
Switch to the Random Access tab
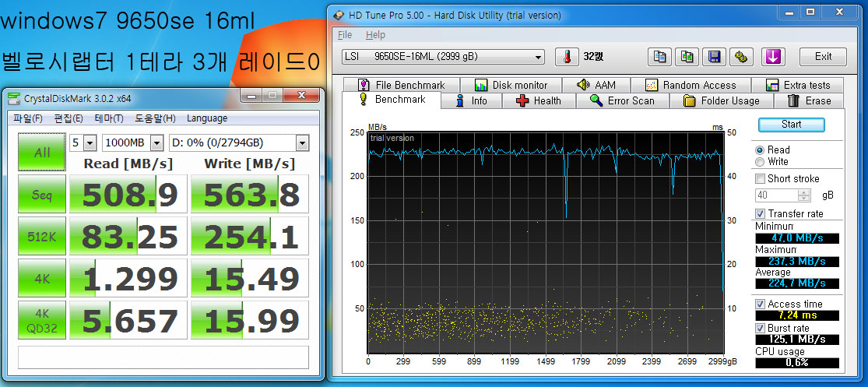coord(691,85)
